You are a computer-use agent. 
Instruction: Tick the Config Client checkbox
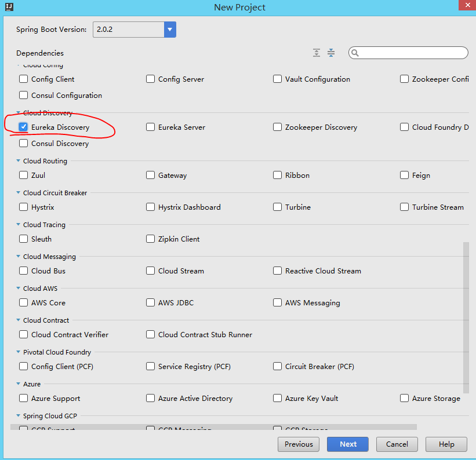click(23, 79)
